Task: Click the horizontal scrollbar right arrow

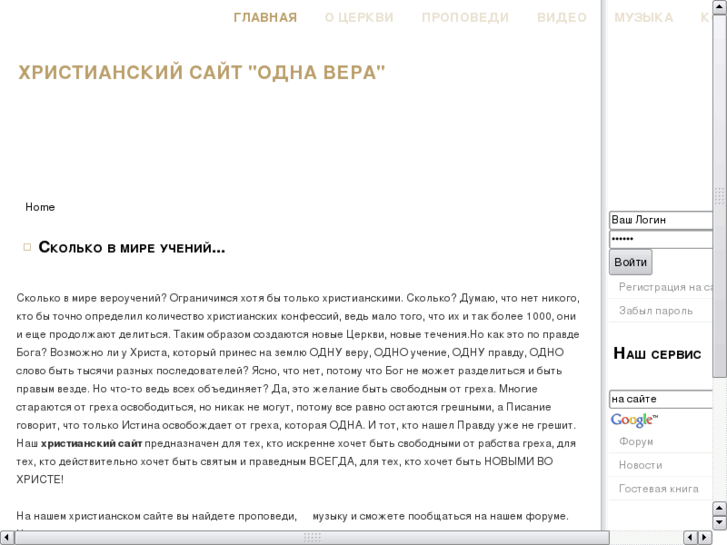Action: pyautogui.click(x=705, y=538)
